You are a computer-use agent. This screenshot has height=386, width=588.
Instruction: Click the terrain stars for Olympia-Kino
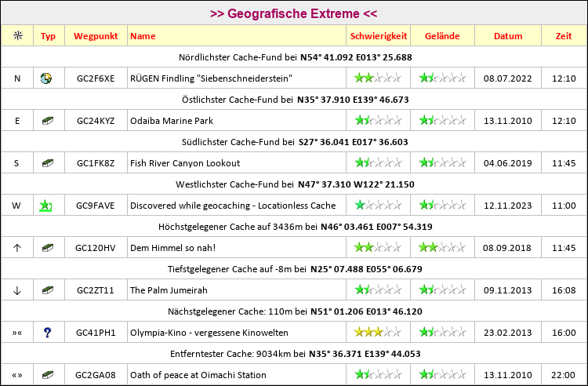[443, 333]
